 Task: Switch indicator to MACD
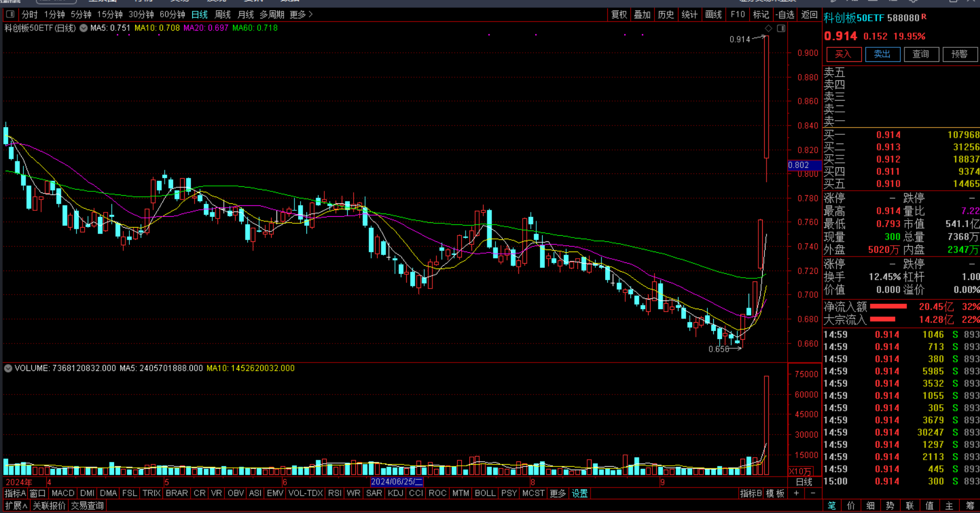click(x=63, y=493)
